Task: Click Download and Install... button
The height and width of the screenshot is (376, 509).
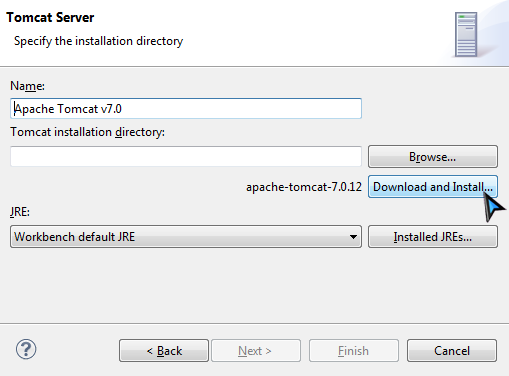Action: (x=433, y=187)
